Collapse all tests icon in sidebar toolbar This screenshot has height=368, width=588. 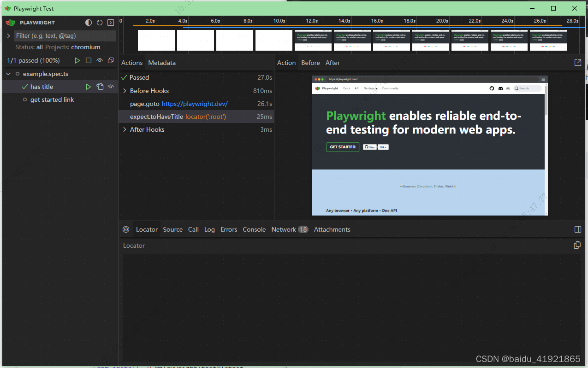111,60
